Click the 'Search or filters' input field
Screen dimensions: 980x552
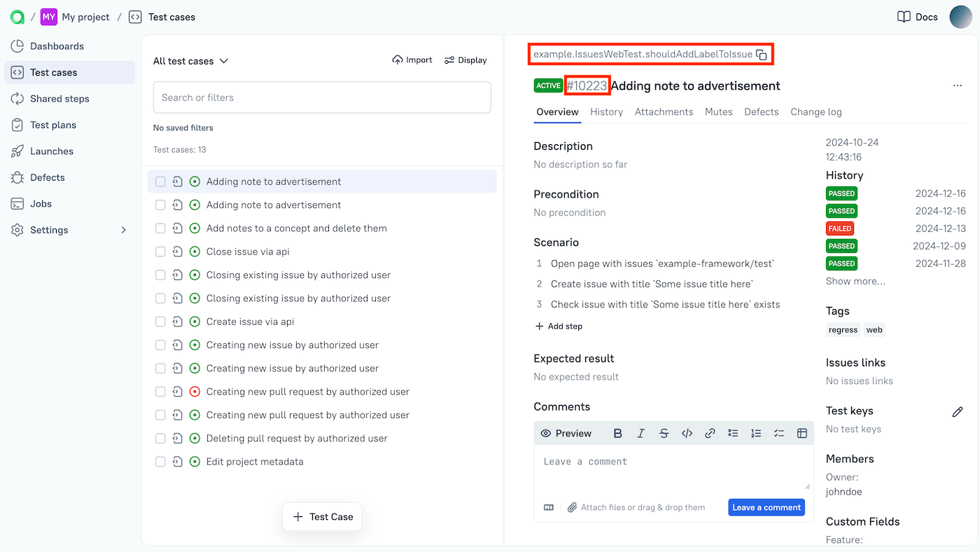click(x=321, y=97)
